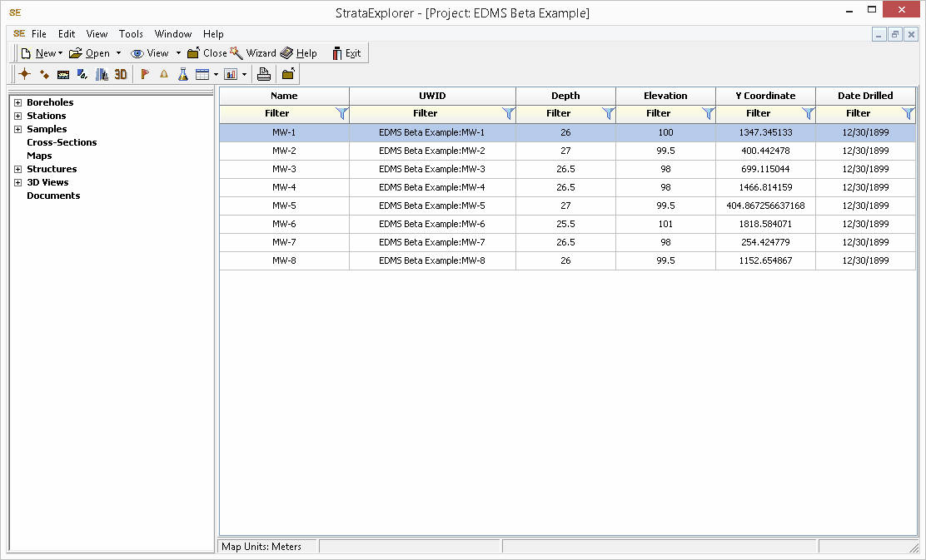The height and width of the screenshot is (560, 926).
Task: Click the cross-section toolbar icon
Action: click(x=63, y=74)
